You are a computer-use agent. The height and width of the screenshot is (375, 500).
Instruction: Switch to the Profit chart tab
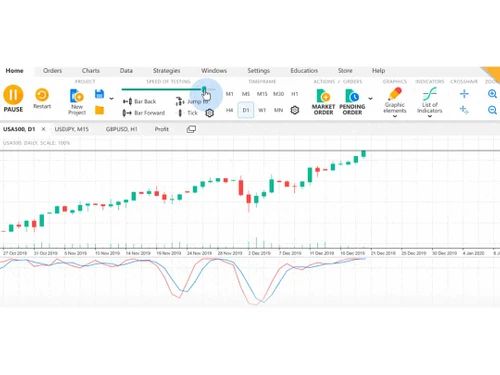pyautogui.click(x=162, y=129)
